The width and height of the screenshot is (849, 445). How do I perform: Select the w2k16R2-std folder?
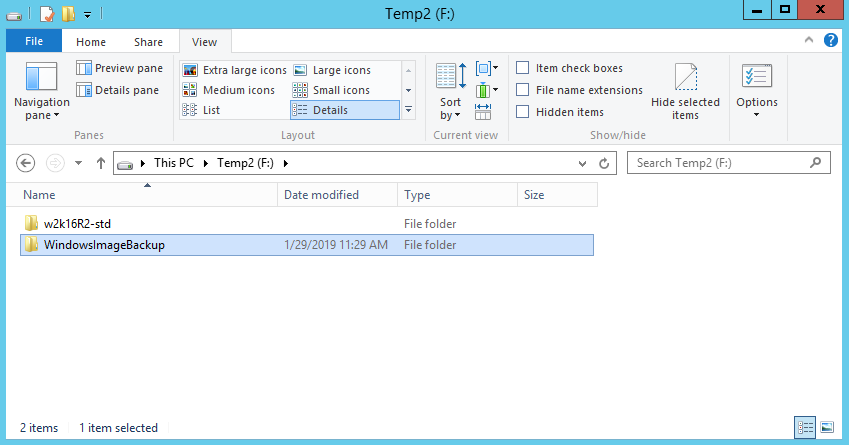click(84, 223)
